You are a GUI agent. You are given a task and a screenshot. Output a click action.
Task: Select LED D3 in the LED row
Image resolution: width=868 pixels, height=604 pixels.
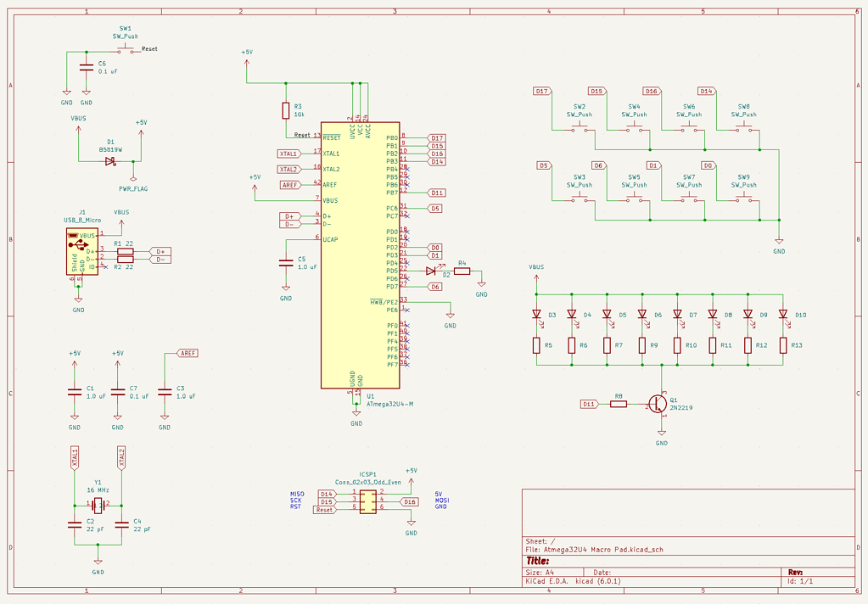tap(538, 314)
